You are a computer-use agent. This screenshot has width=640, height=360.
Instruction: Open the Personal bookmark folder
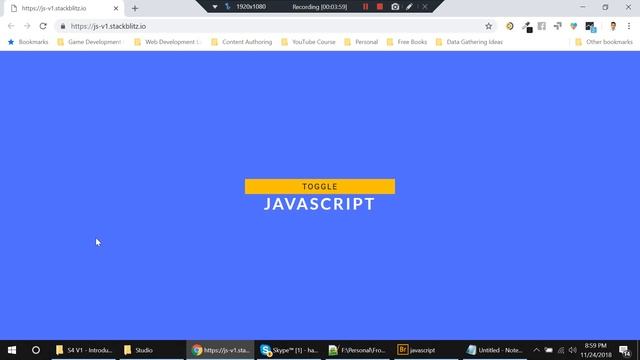coord(361,42)
